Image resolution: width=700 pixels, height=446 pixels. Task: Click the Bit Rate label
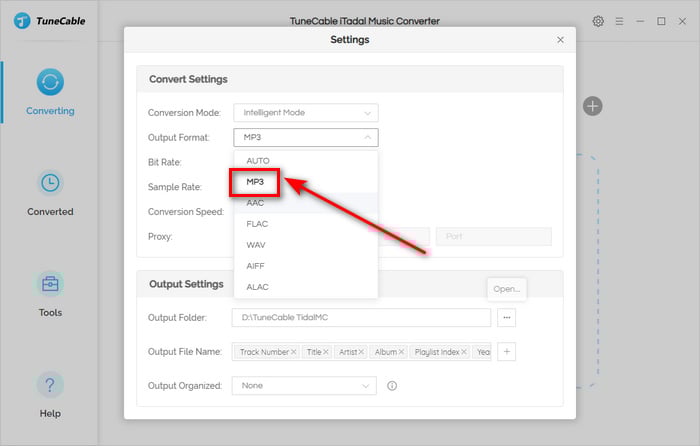pos(165,162)
